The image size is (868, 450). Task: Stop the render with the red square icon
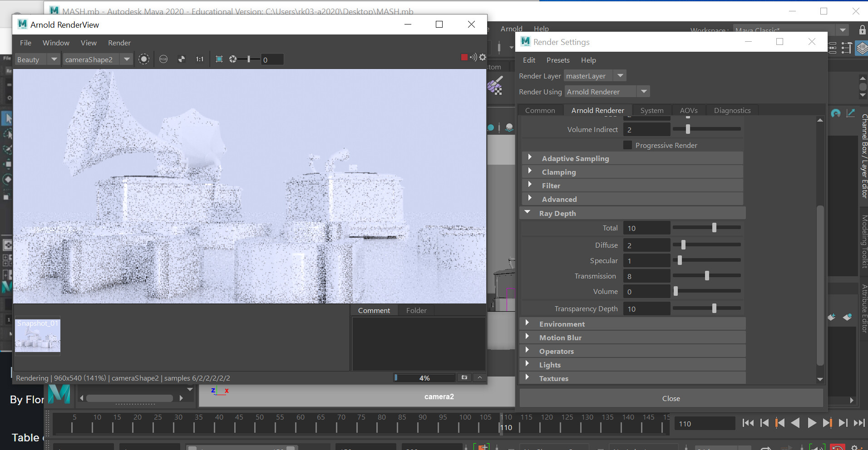pos(464,58)
